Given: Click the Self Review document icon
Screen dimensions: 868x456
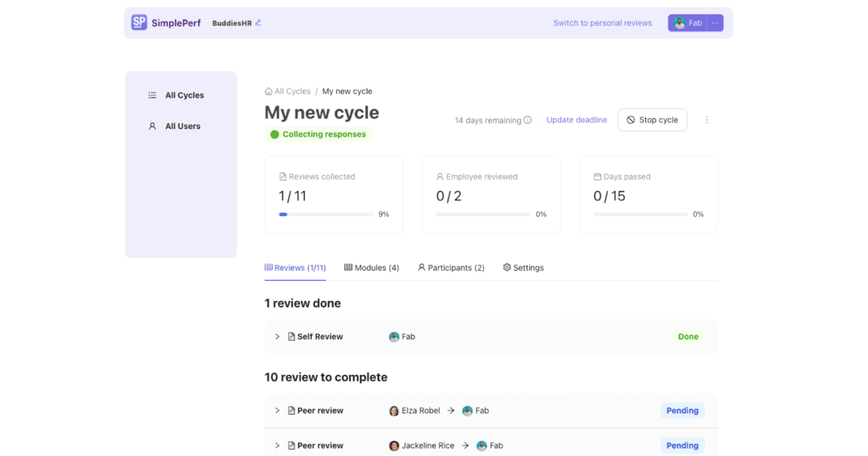Looking at the screenshot, I should (292, 337).
